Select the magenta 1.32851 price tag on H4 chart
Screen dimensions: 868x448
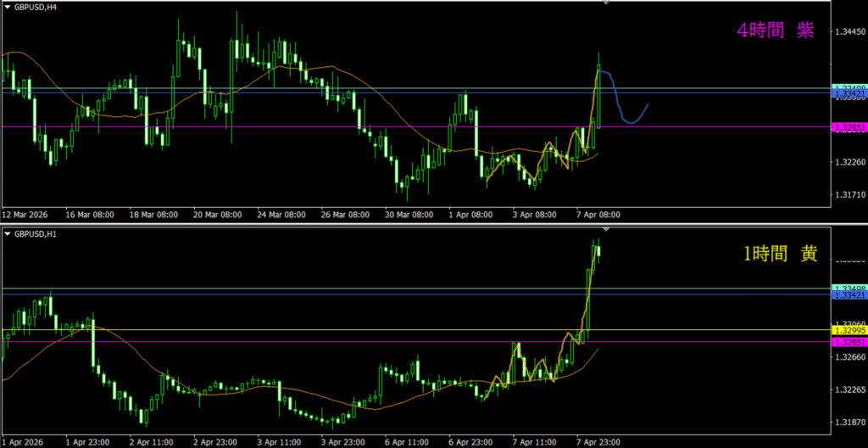pyautogui.click(x=849, y=127)
